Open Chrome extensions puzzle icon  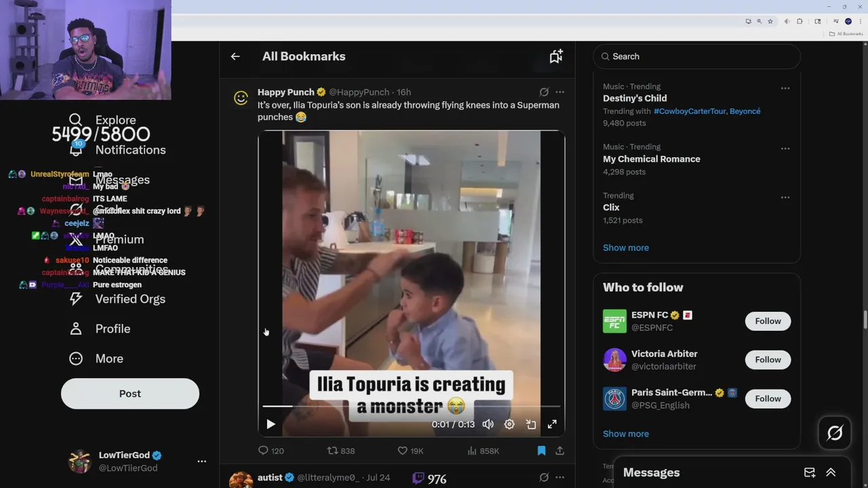click(800, 22)
